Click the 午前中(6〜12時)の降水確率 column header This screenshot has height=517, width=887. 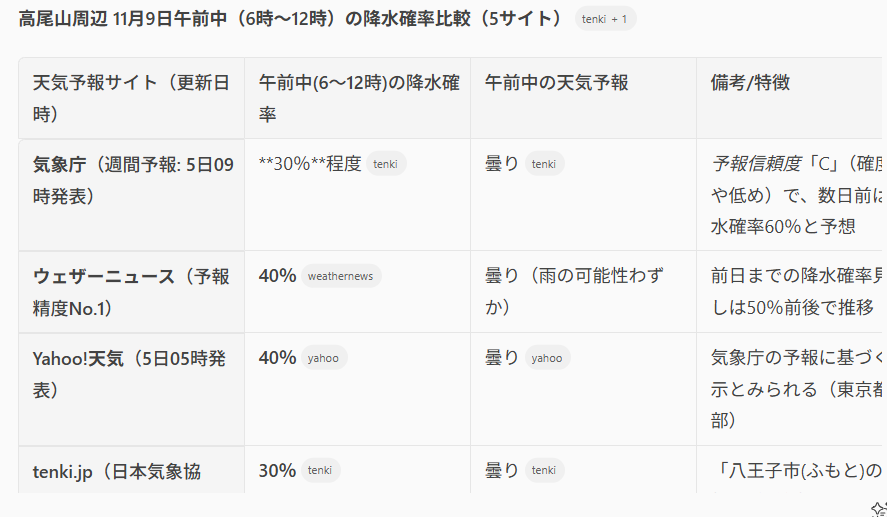pos(357,98)
